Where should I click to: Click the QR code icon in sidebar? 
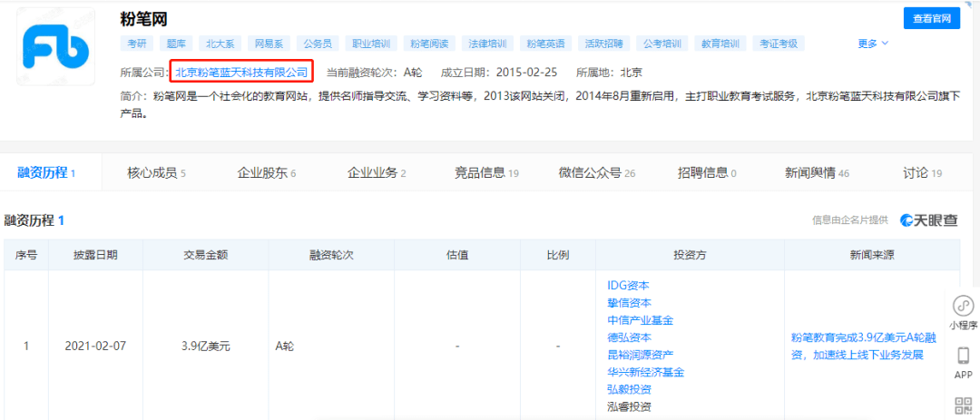coord(964,405)
